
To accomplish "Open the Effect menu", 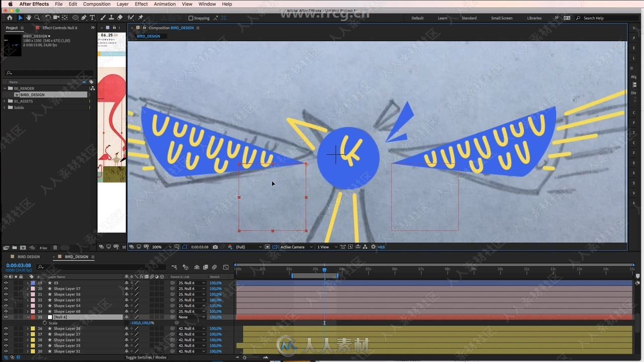I will pyautogui.click(x=141, y=4).
